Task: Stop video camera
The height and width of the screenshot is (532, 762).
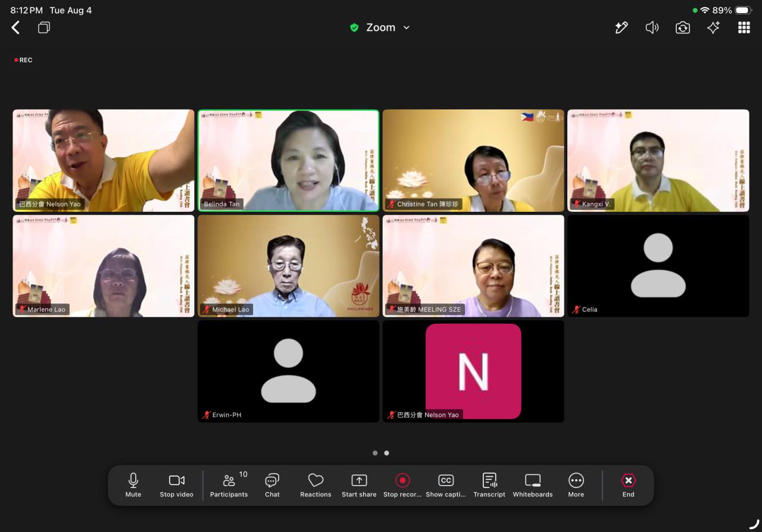Action: click(x=177, y=485)
